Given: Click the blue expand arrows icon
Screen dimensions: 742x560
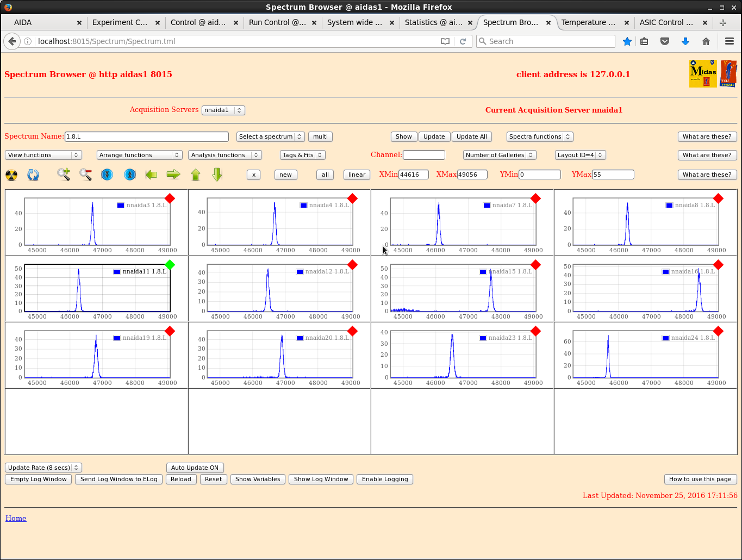Looking at the screenshot, I should click(x=130, y=175).
